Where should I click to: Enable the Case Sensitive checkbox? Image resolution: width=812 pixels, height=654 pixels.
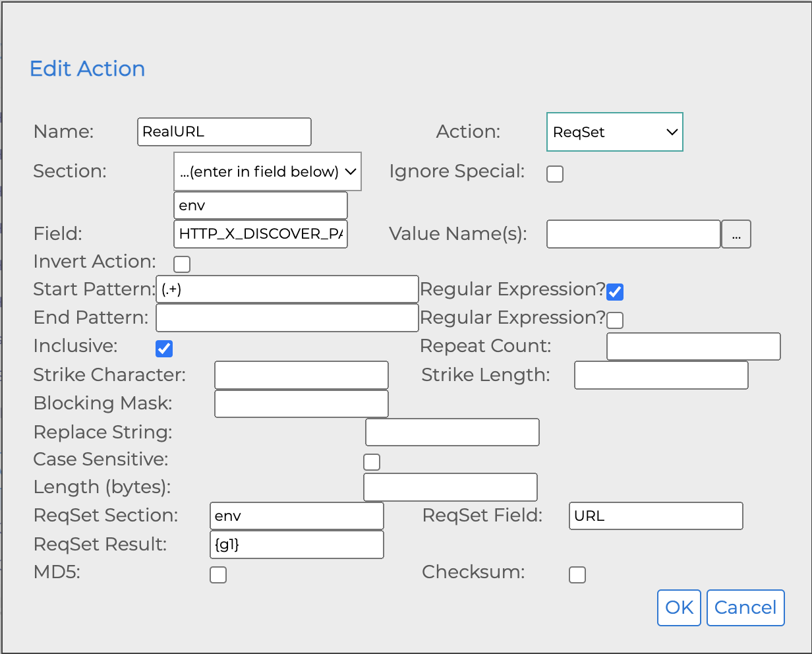pos(372,461)
